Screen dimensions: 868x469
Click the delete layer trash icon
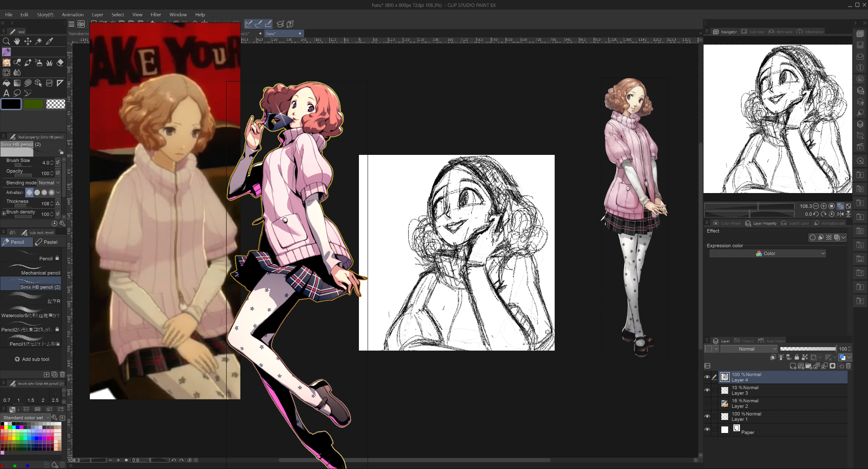coord(848,366)
